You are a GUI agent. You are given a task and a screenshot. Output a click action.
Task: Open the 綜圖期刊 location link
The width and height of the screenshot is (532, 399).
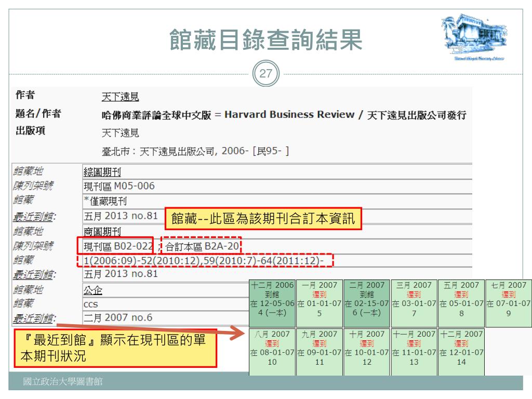point(102,172)
